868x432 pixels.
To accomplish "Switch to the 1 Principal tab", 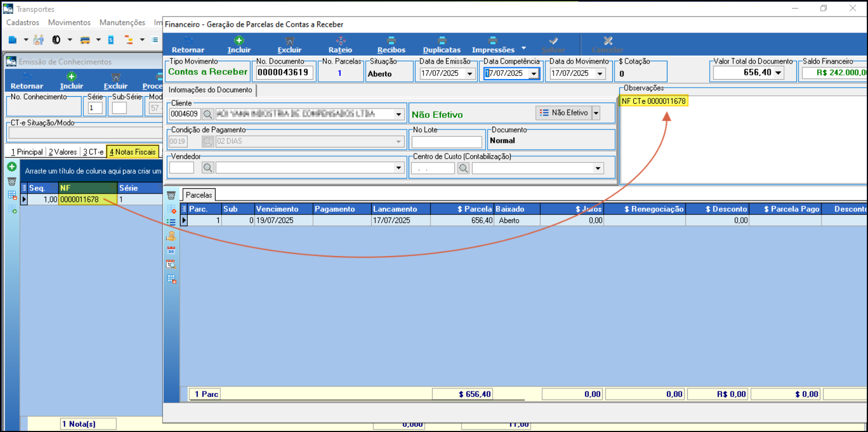I will (27, 152).
